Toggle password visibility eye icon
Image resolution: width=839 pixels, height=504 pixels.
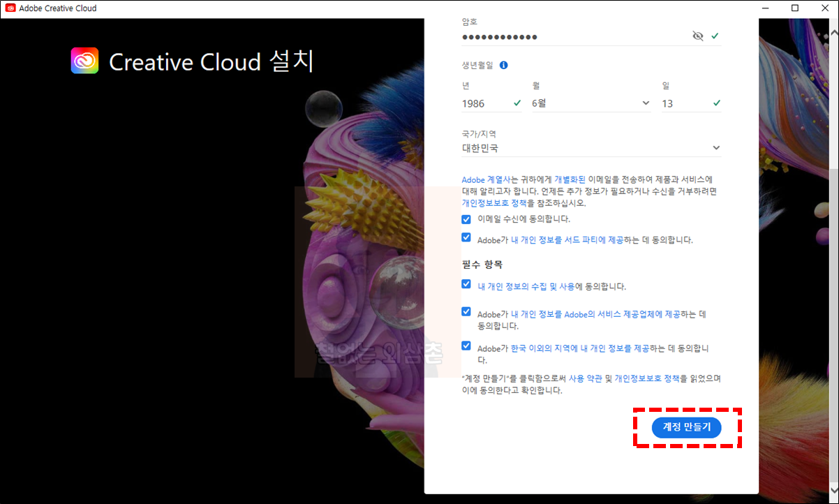697,36
